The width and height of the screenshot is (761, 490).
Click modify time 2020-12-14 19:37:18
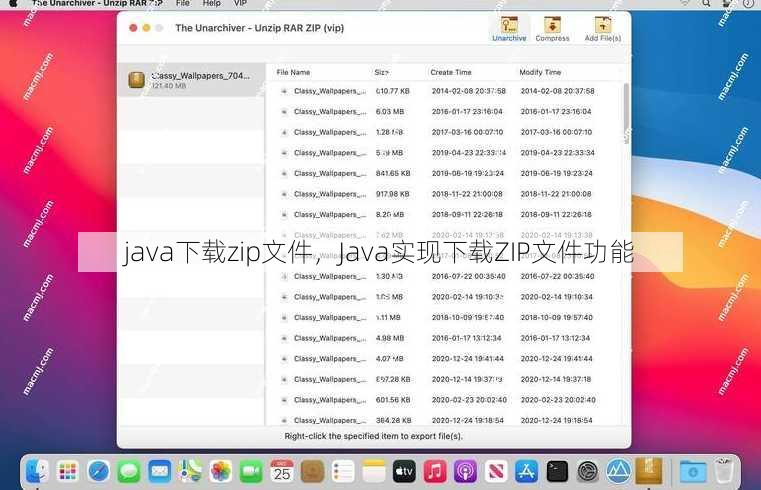[x=556, y=379]
